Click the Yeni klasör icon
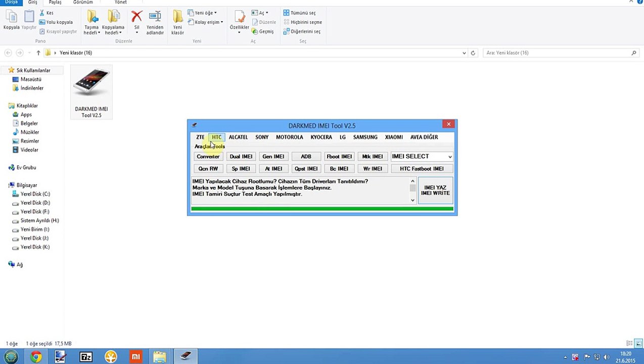Screen dimensions: 644x364 177,23
